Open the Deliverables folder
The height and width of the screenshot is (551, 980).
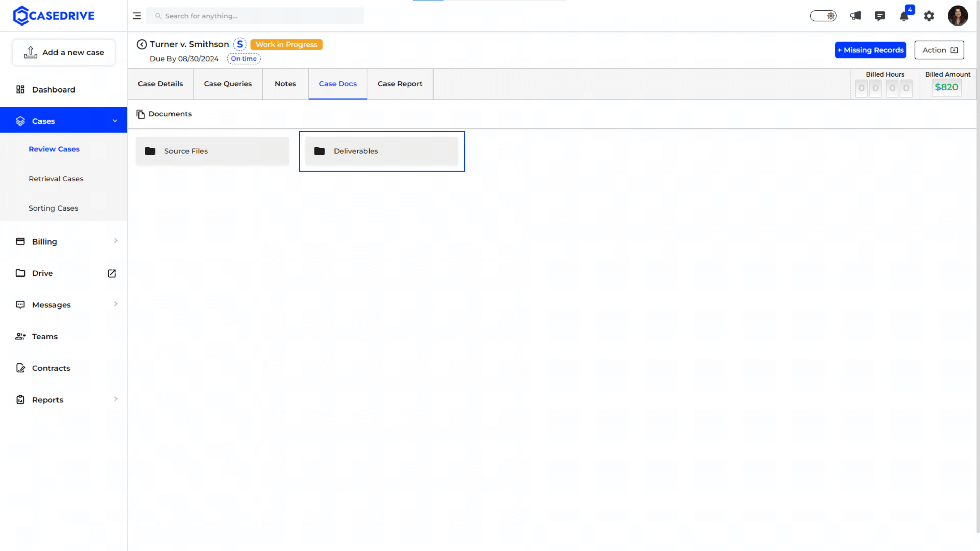pyautogui.click(x=381, y=151)
